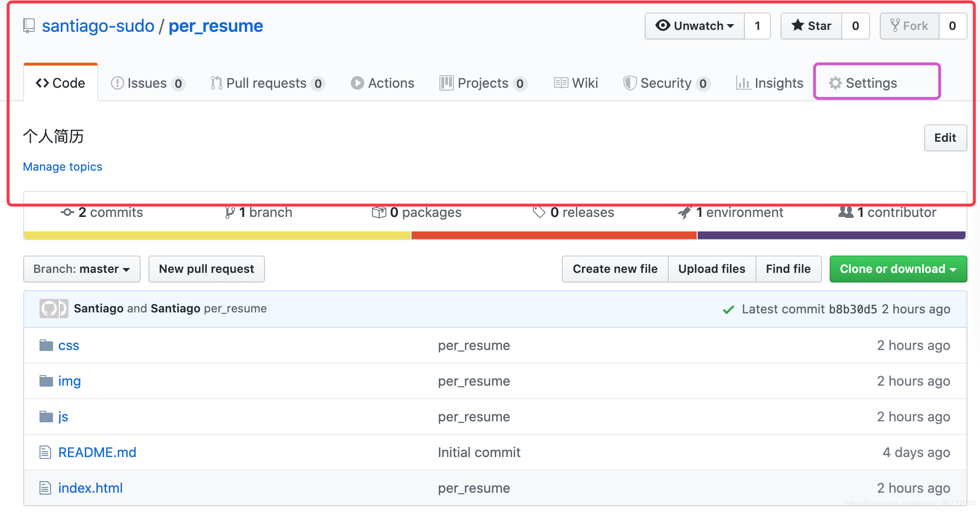Open the css row's per_resume commit message
Image resolution: width=980 pixels, height=512 pixels.
pyautogui.click(x=474, y=346)
